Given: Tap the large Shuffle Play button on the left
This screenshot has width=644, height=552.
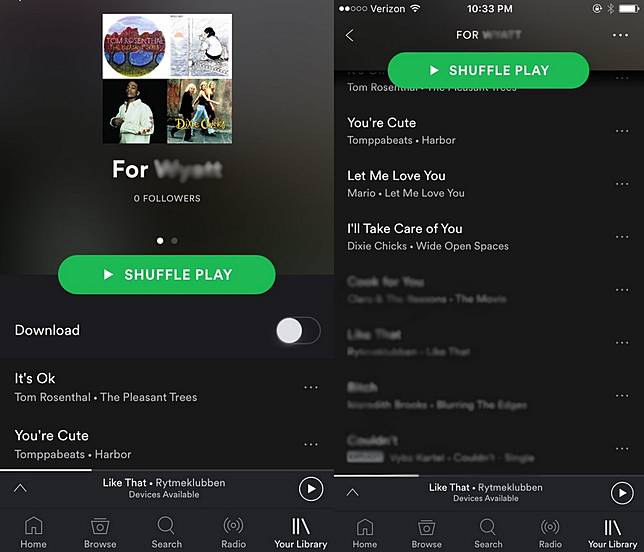Looking at the screenshot, I should pyautogui.click(x=167, y=275).
